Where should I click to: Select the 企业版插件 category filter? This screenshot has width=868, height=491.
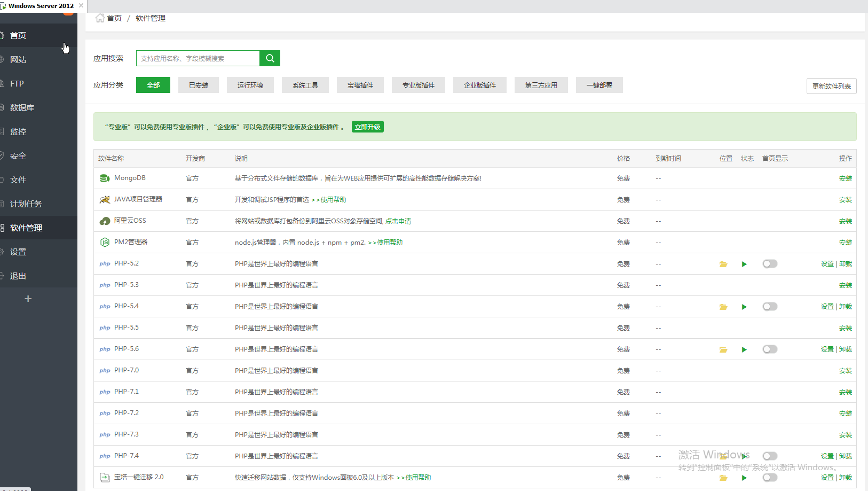pyautogui.click(x=480, y=85)
